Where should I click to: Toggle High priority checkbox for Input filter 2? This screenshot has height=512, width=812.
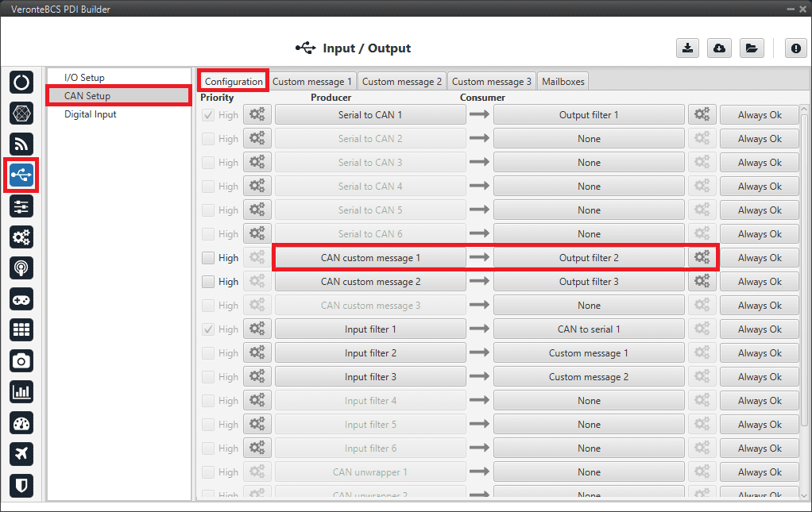pos(208,352)
